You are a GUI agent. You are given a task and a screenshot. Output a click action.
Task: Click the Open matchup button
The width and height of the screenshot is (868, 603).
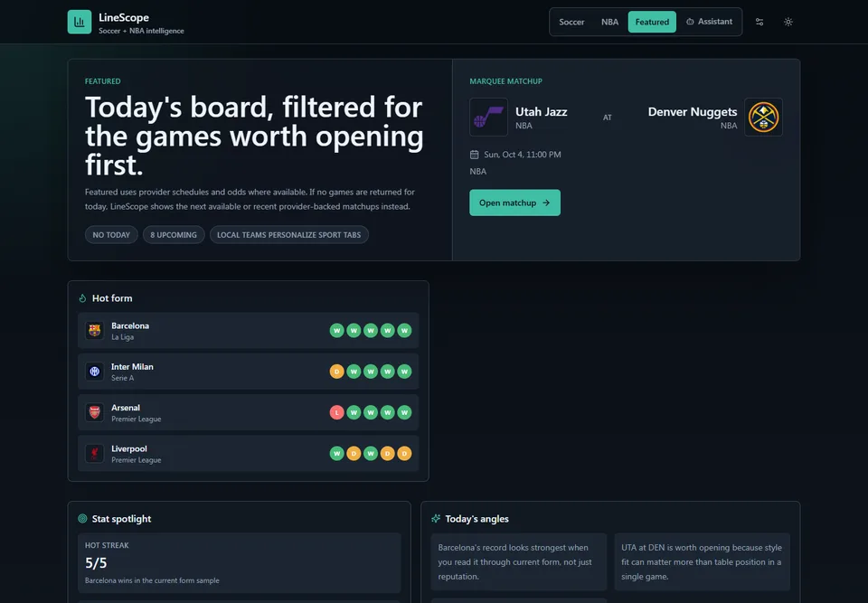pos(514,203)
